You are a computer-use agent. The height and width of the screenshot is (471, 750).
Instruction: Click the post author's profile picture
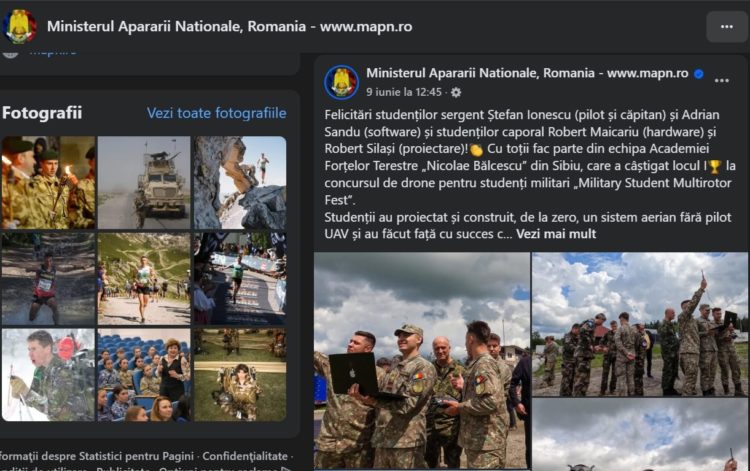click(341, 82)
